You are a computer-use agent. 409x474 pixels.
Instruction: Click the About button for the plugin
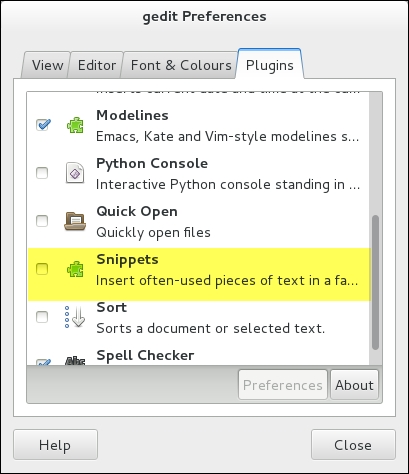coord(354,385)
